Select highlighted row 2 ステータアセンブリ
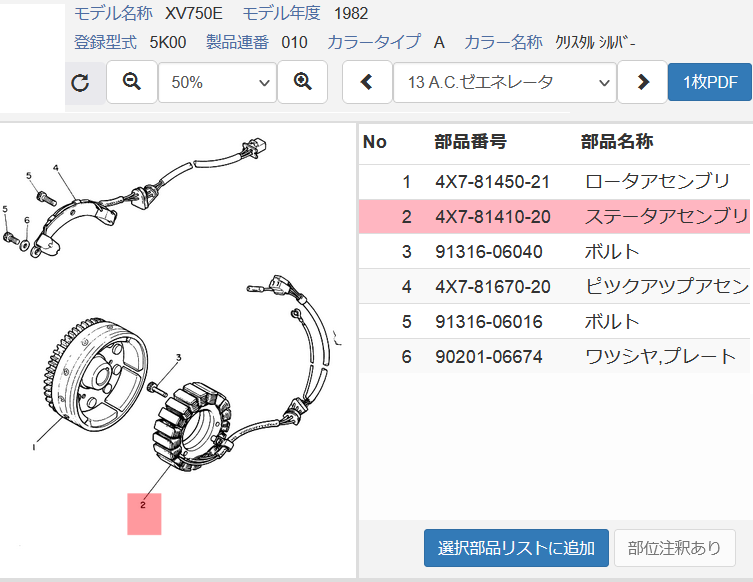The height and width of the screenshot is (582, 753). 554,217
